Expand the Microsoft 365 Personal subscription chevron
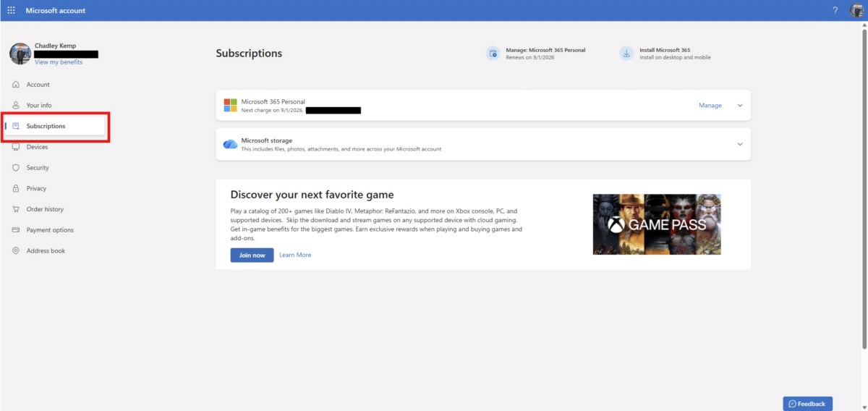 pos(740,106)
